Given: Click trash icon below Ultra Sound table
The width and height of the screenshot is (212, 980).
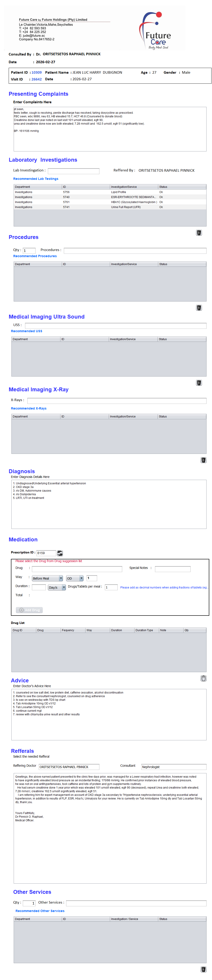Looking at the screenshot, I should [199, 383].
